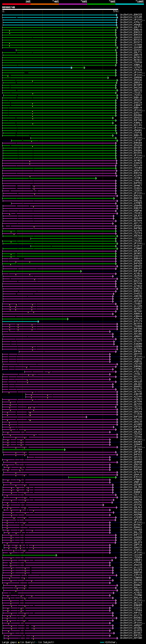Open hit UniRef100_Q9LFT0
146x644 pixels.
tap(131, 27)
